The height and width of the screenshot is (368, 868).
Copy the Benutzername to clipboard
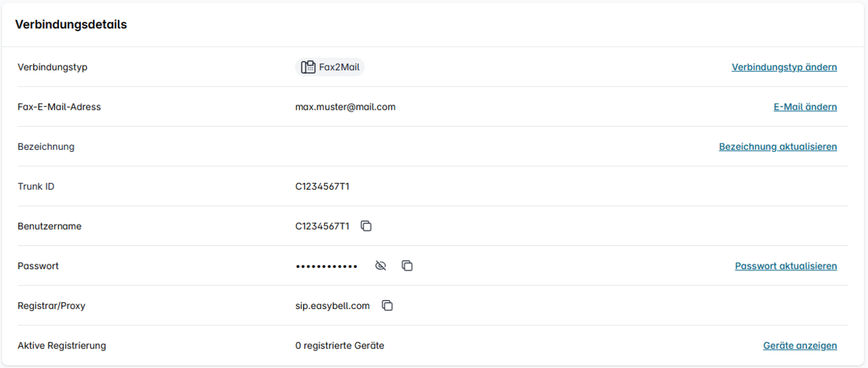[366, 226]
